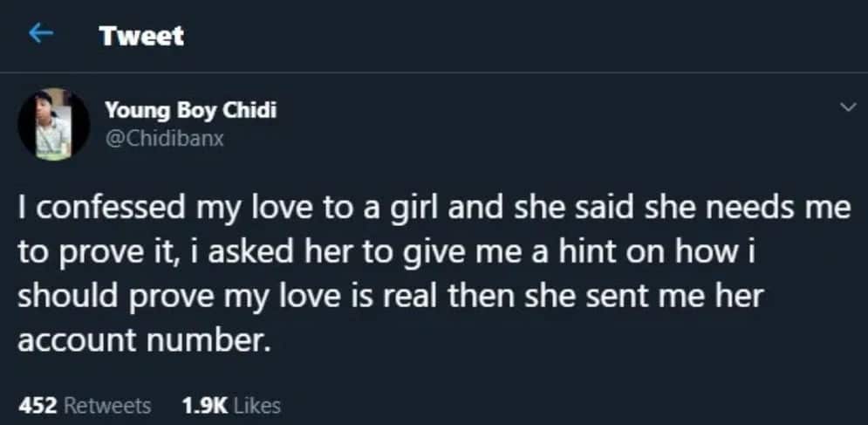Click the 1.9K like count number
This screenshot has width=868, height=425.
tap(205, 405)
